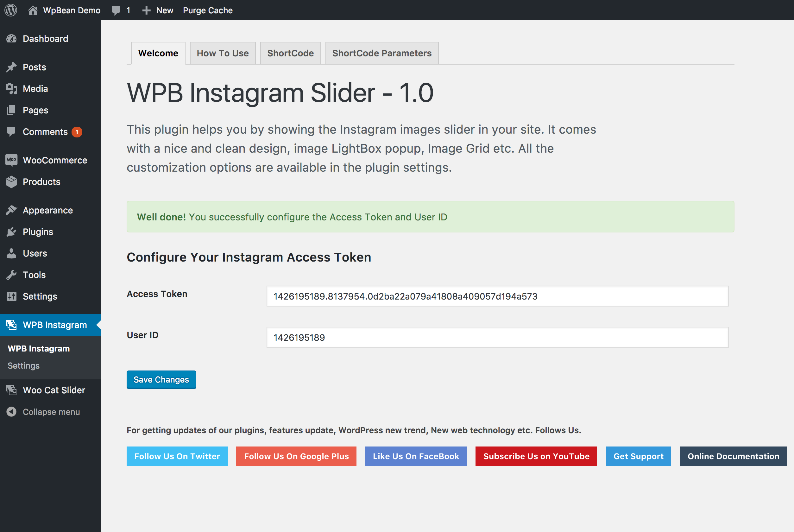Click the Collapse menu arrow icon
This screenshot has height=532, width=794.
coord(11,412)
